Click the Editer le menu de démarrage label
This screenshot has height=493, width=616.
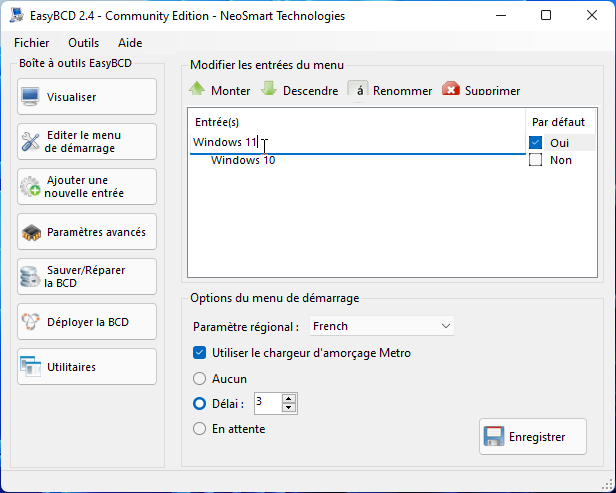coord(82,142)
